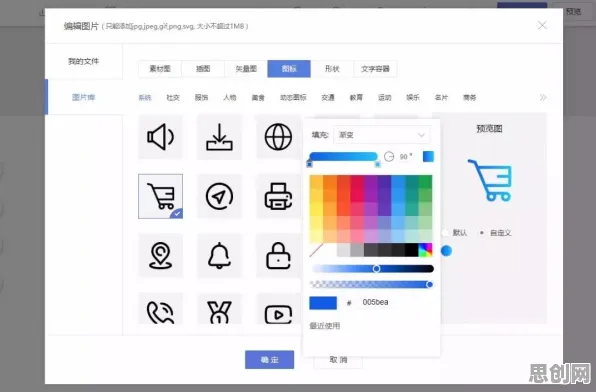This screenshot has height=392, width=596.
Task: Select the 自定义 color option
Action: [496, 233]
